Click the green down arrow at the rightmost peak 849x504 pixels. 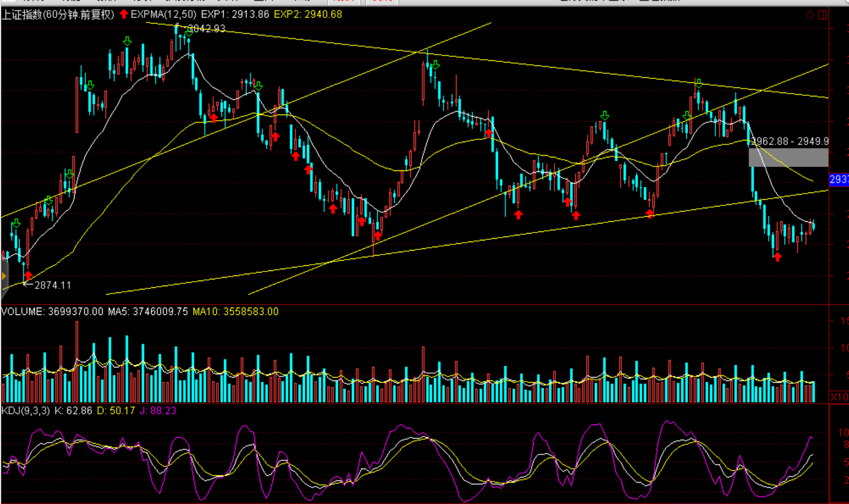click(x=699, y=84)
